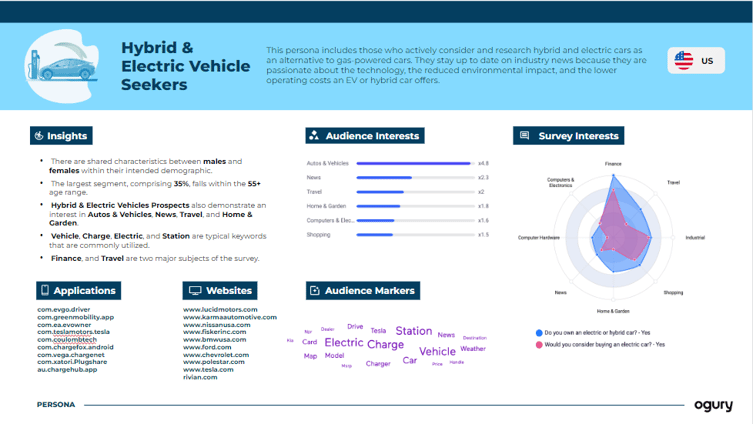Click the 'Station' word in word cloud

click(x=413, y=331)
